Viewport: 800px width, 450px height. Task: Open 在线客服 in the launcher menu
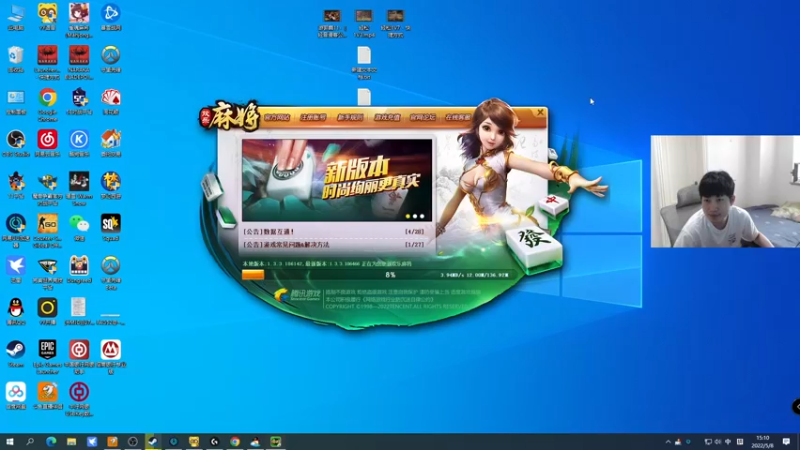point(458,117)
